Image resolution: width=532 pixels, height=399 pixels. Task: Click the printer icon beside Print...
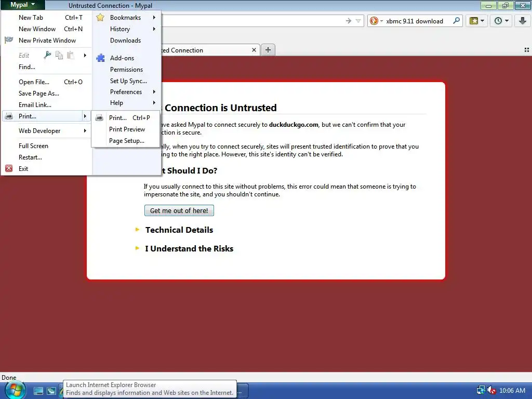click(9, 116)
